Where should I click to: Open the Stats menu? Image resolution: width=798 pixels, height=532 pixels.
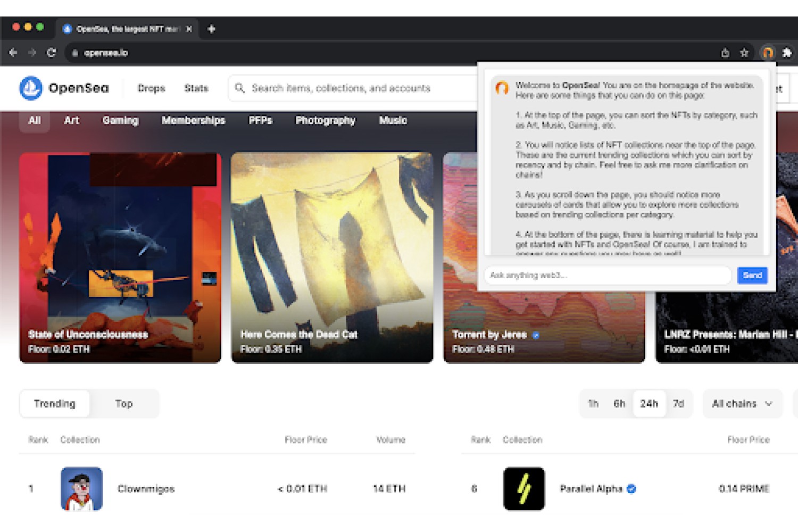(x=196, y=88)
